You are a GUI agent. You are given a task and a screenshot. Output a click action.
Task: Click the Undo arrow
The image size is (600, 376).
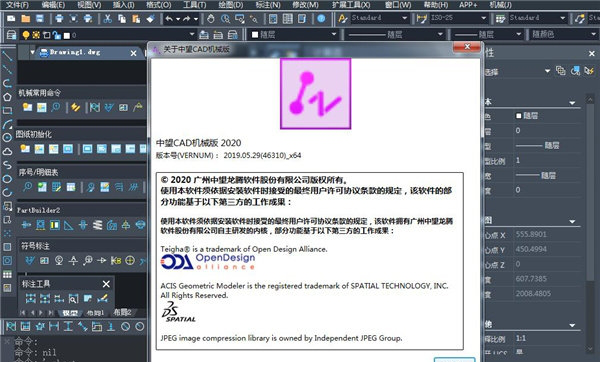[x=169, y=18]
